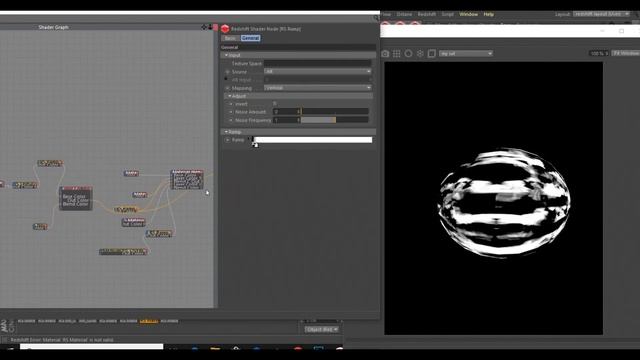Open the Window menu
The width and height of the screenshot is (640, 360).
[469, 14]
